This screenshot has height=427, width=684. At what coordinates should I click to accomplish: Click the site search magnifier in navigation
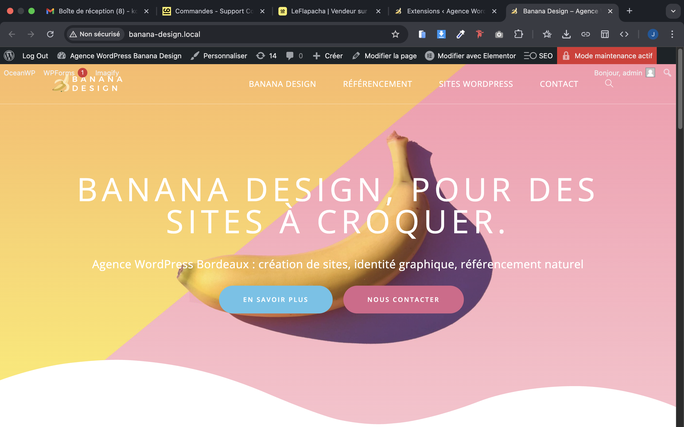pyautogui.click(x=609, y=83)
